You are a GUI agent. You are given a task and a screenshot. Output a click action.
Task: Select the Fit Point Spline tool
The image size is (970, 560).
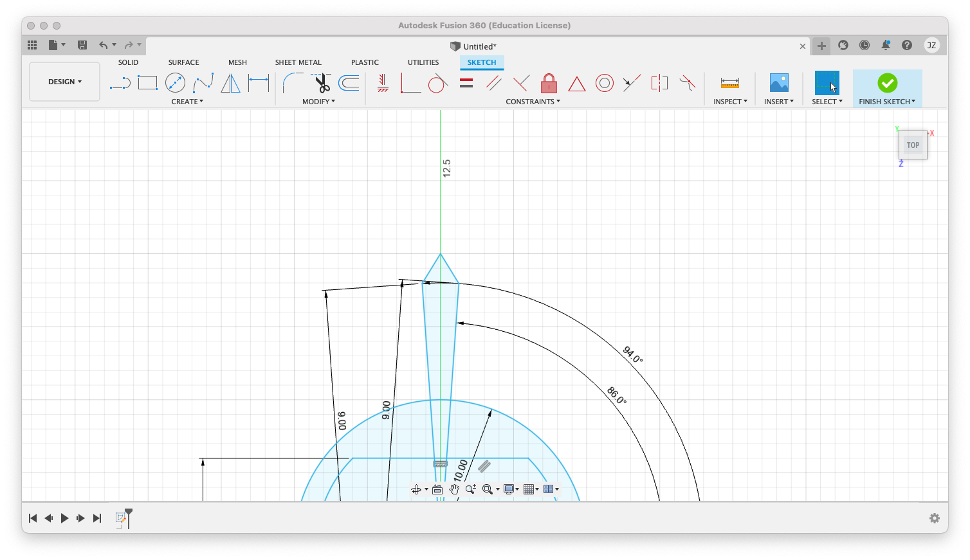tap(203, 83)
